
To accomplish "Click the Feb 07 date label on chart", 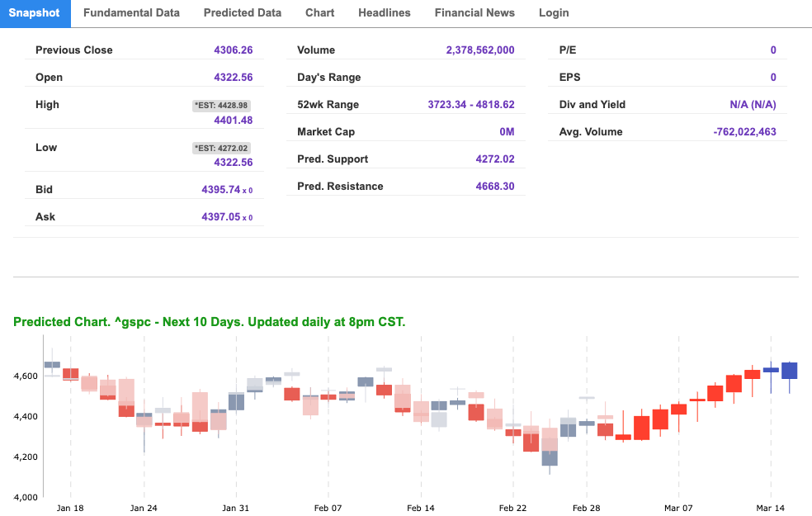I will coord(328,509).
